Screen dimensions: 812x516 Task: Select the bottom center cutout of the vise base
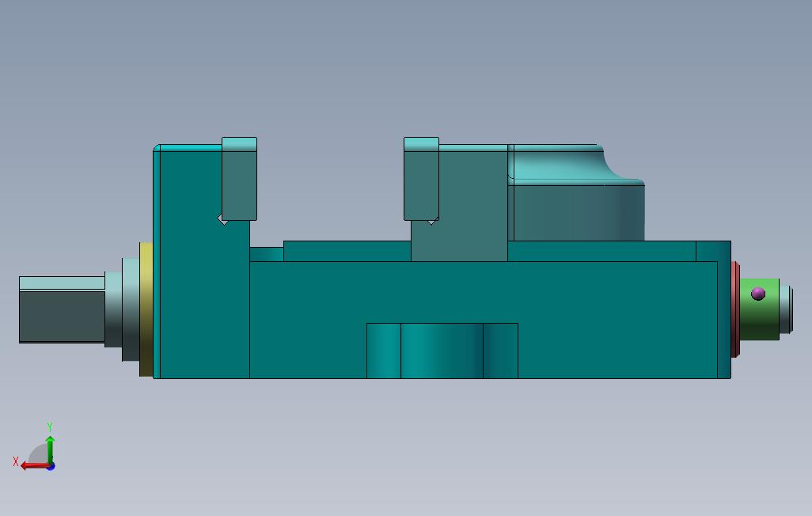point(442,351)
